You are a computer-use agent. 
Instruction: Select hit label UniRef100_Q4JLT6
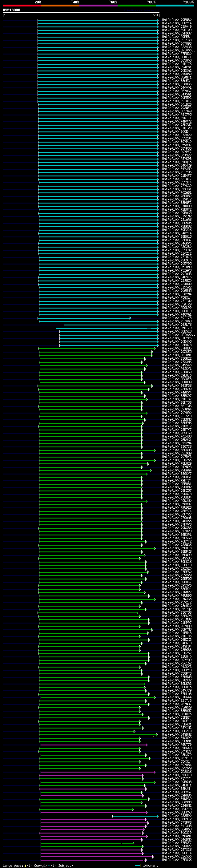click(177, 325)
